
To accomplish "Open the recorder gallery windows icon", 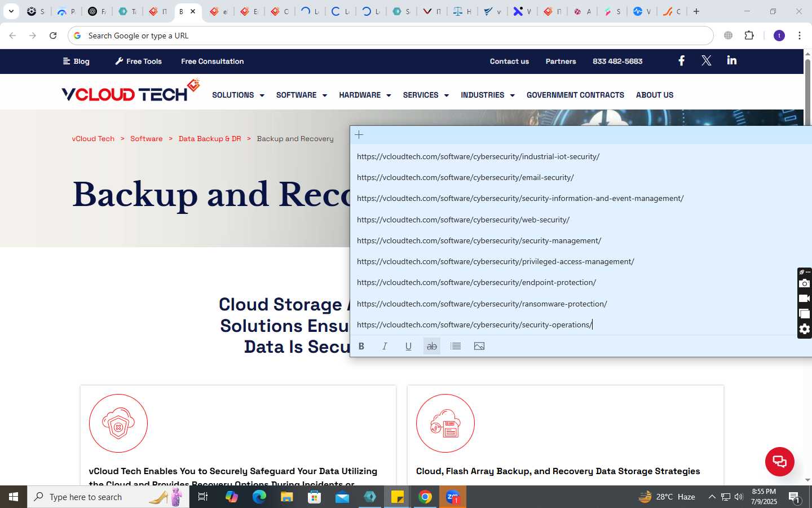I will [805, 314].
